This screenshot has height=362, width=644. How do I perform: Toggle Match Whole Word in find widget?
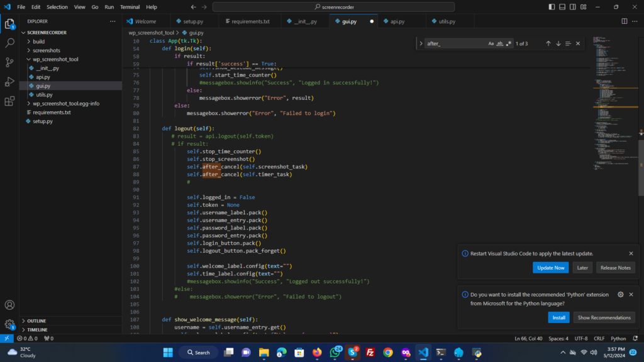click(x=500, y=43)
